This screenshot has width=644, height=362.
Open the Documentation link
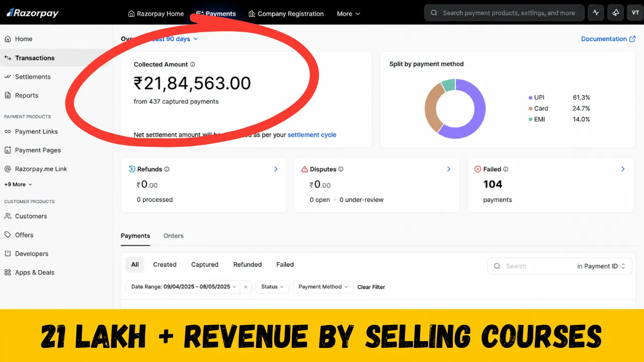pyautogui.click(x=608, y=39)
